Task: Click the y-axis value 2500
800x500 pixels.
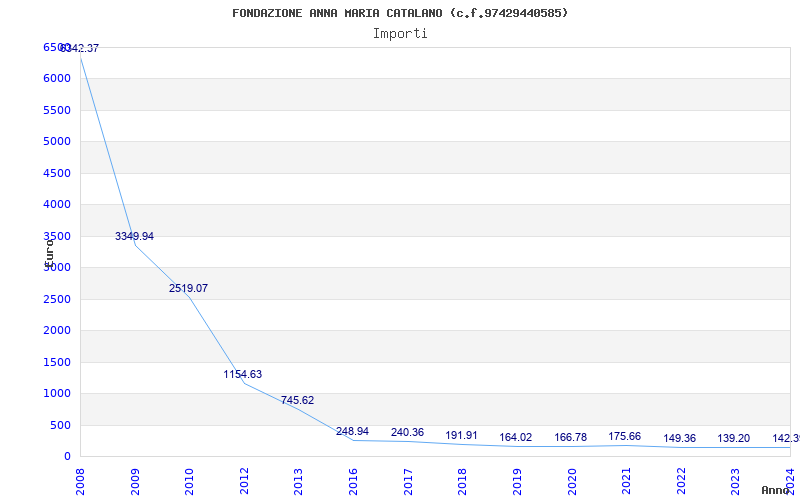Action: (x=57, y=299)
